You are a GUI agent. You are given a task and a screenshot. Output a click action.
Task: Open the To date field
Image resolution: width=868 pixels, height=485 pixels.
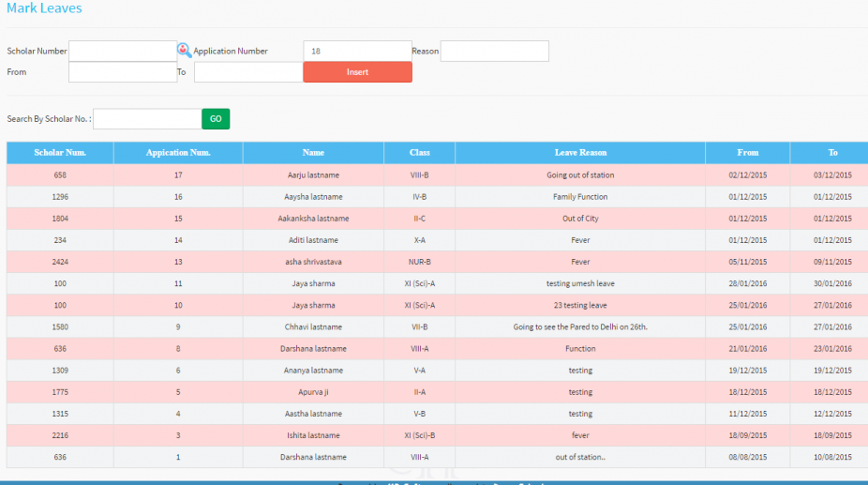click(247, 72)
